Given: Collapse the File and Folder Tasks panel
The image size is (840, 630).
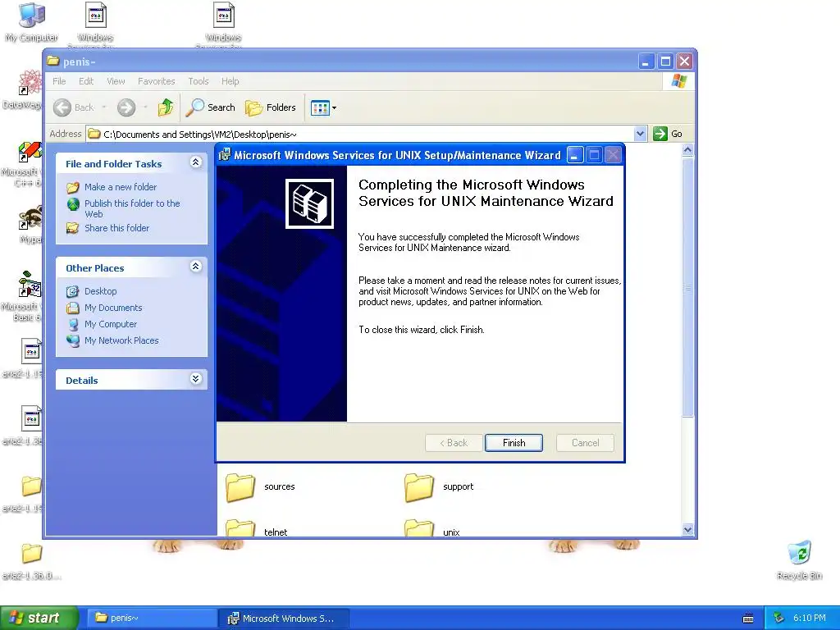Looking at the screenshot, I should coord(195,162).
